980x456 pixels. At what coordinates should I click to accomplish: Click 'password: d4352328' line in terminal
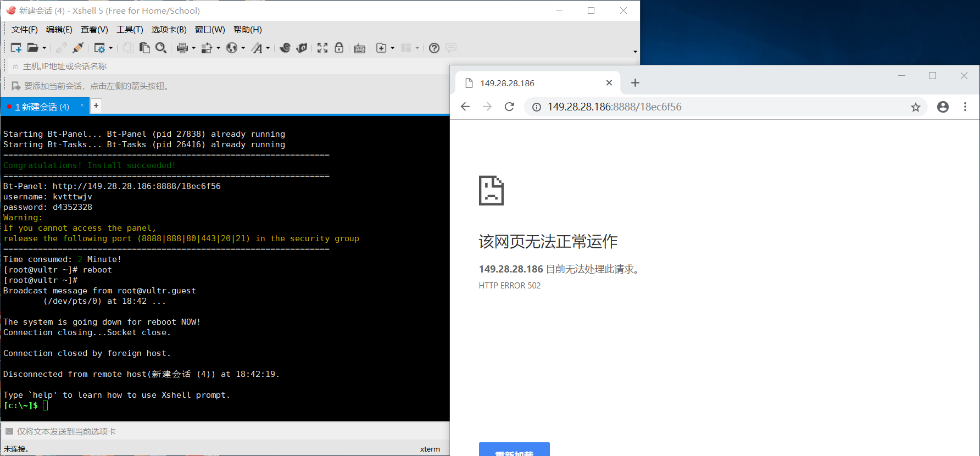tap(48, 207)
